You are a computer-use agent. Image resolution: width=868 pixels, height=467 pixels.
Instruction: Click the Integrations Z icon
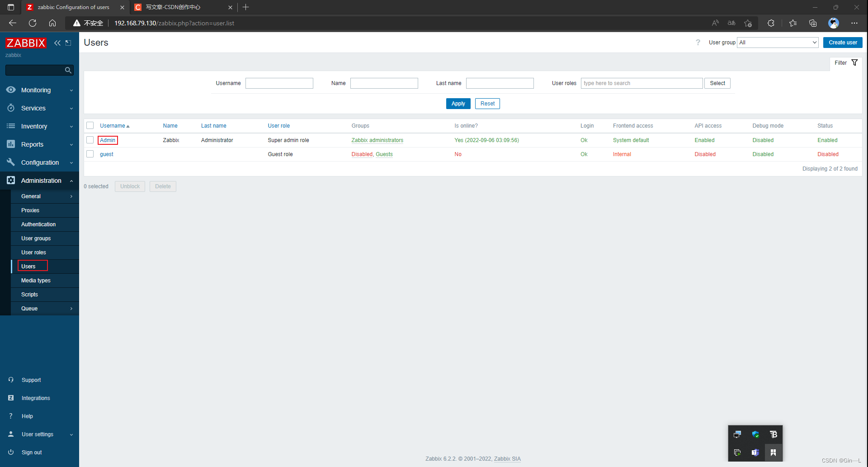point(11,398)
